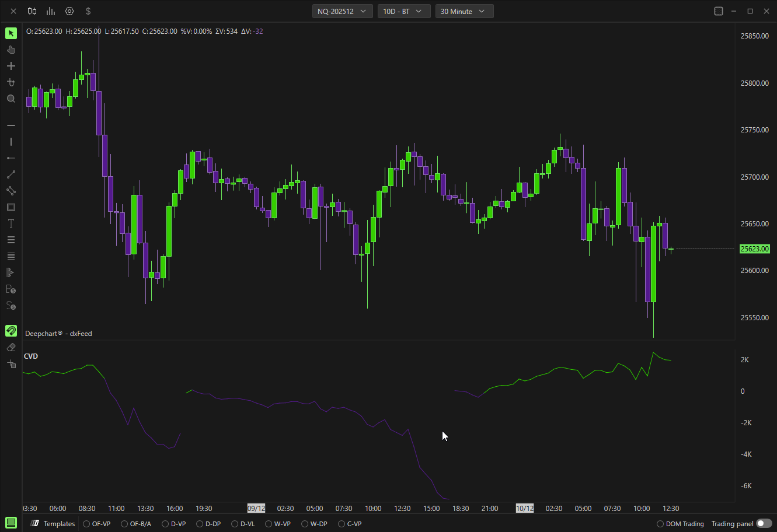The image size is (777, 532).
Task: Click the CVD indicator label
Action: [x=31, y=356]
